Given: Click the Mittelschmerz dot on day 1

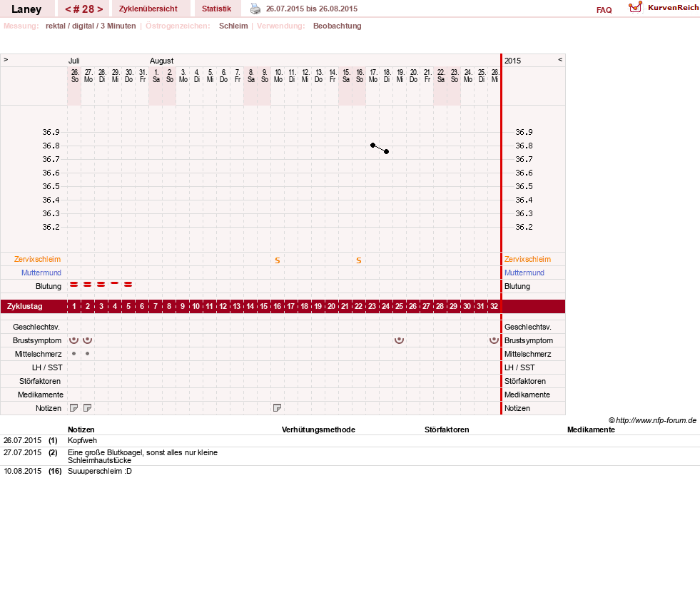Looking at the screenshot, I should [x=73, y=353].
